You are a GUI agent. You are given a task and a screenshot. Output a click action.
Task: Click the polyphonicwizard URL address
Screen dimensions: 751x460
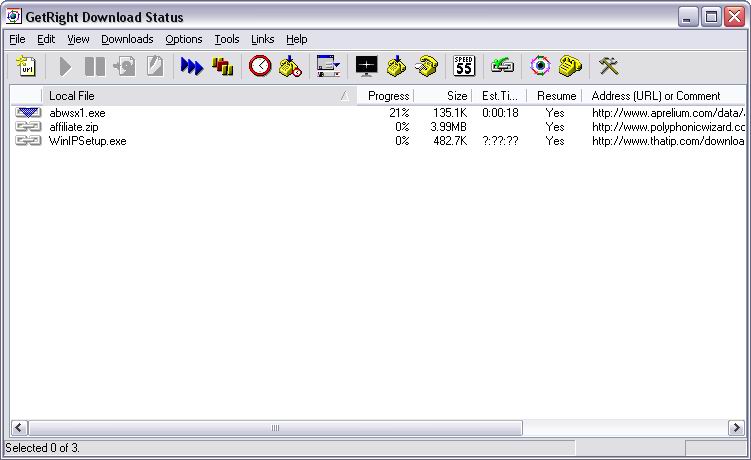tap(669, 127)
